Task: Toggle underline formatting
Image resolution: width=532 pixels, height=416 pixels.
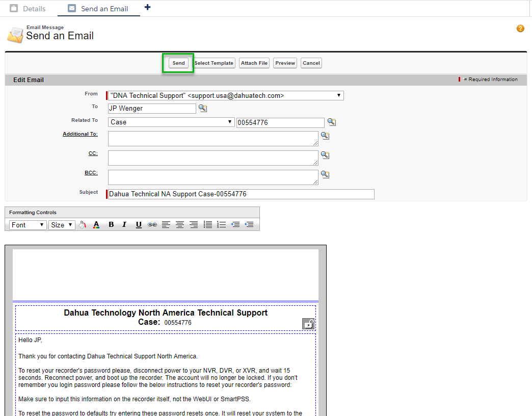Action: pos(139,225)
